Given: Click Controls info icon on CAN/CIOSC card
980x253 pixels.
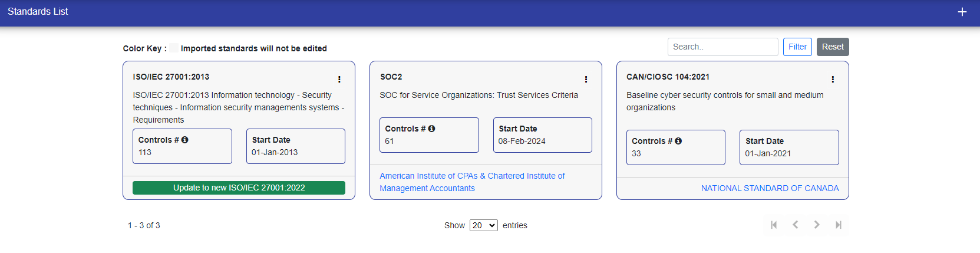Looking at the screenshot, I should coord(678,141).
